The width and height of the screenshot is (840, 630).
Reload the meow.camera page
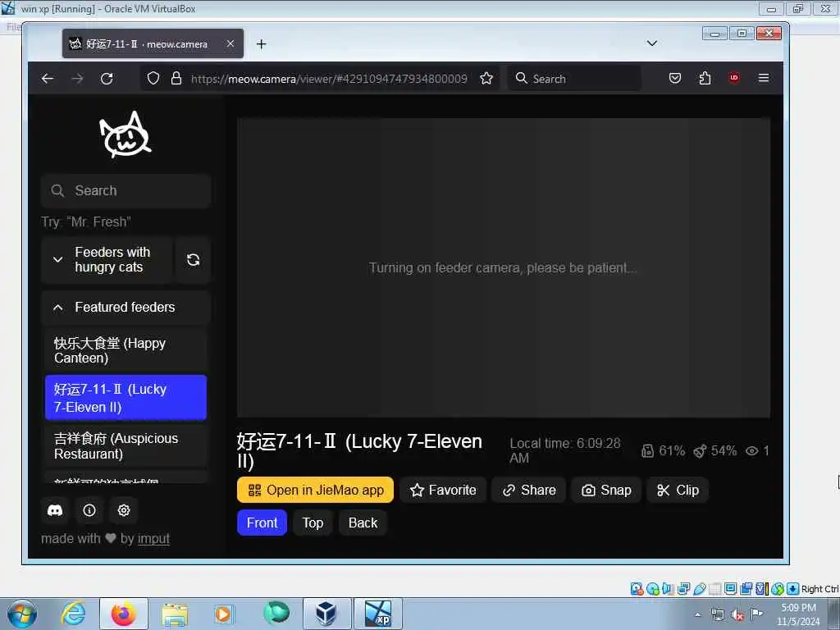tap(107, 79)
